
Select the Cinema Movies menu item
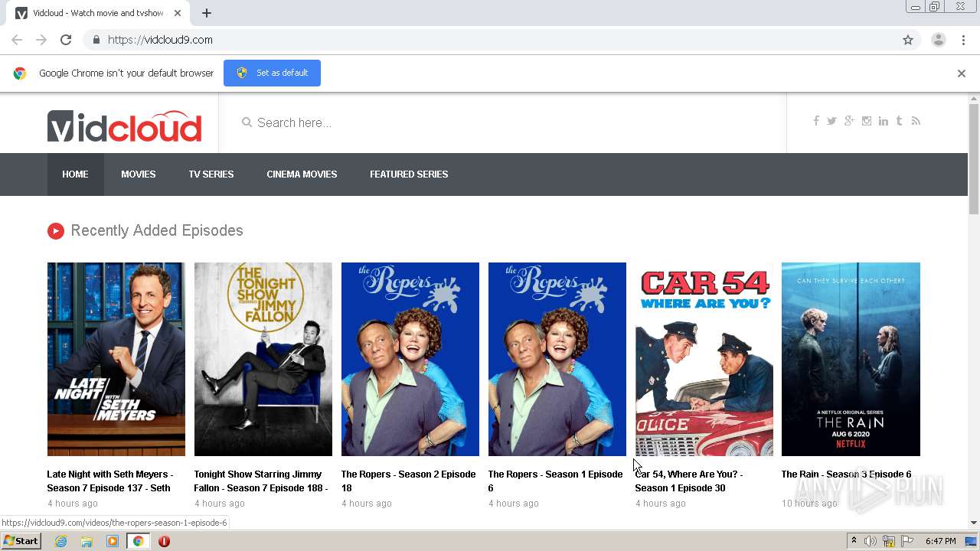302,174
